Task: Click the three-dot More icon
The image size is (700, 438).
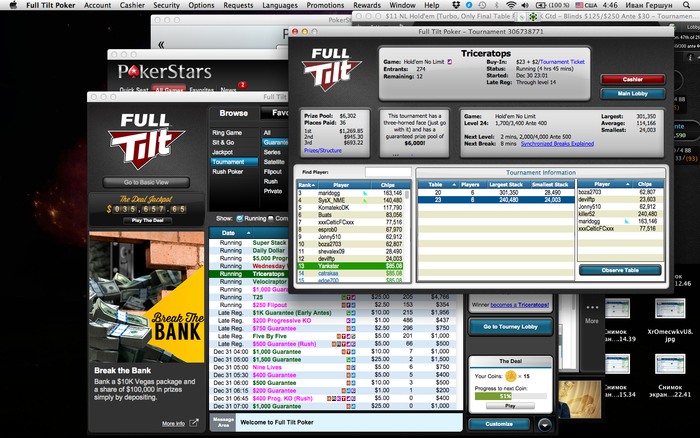Action: pos(592,307)
